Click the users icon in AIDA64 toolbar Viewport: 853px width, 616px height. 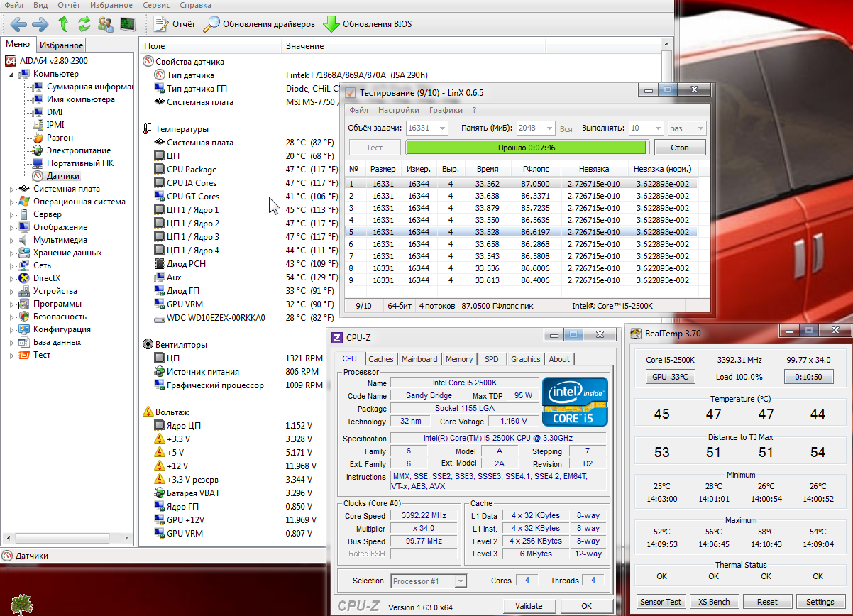point(106,24)
